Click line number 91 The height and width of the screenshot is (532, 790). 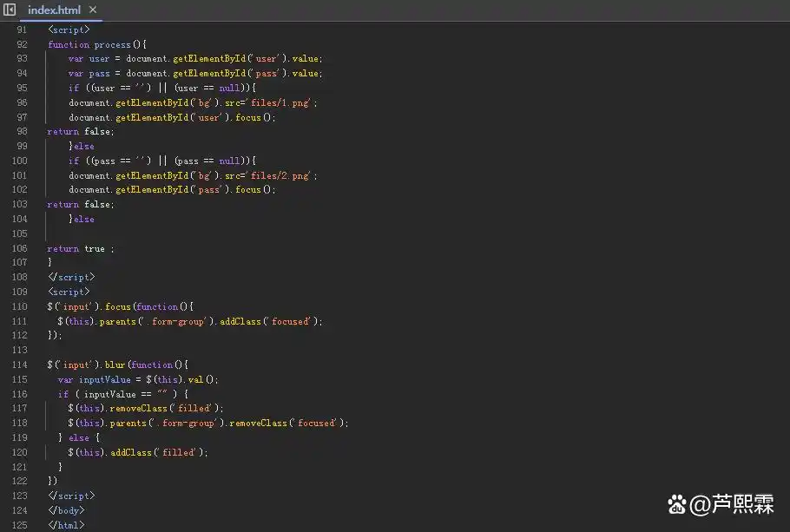22,30
